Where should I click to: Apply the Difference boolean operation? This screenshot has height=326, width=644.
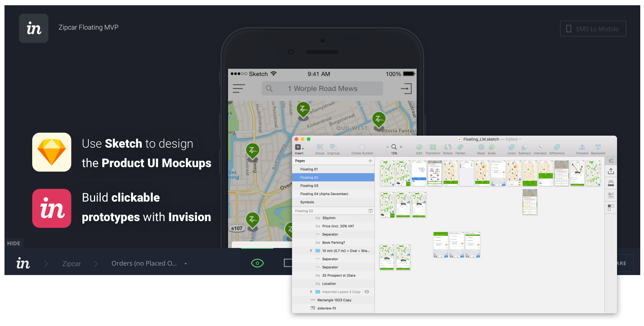point(557,149)
